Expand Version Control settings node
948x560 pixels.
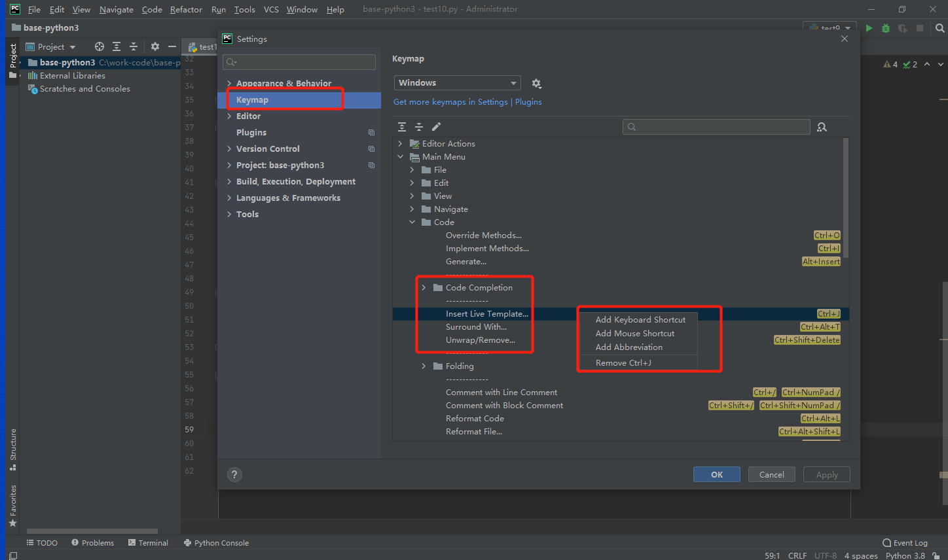229,149
